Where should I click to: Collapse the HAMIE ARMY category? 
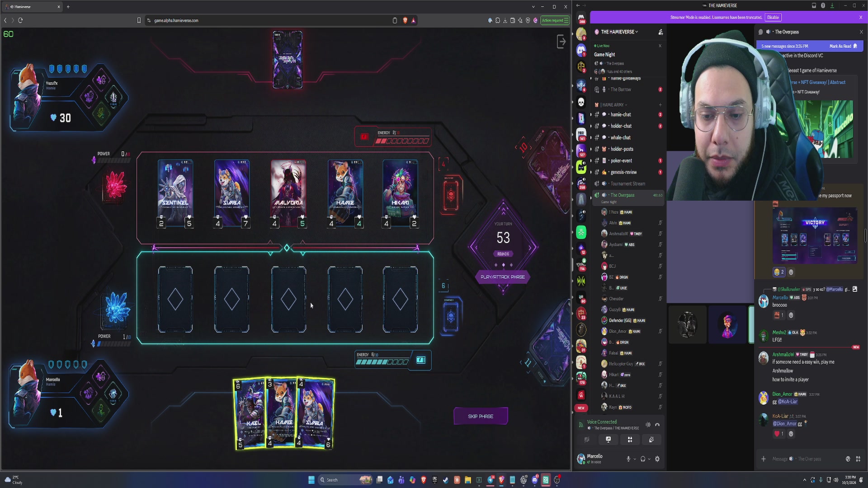pyautogui.click(x=613, y=105)
